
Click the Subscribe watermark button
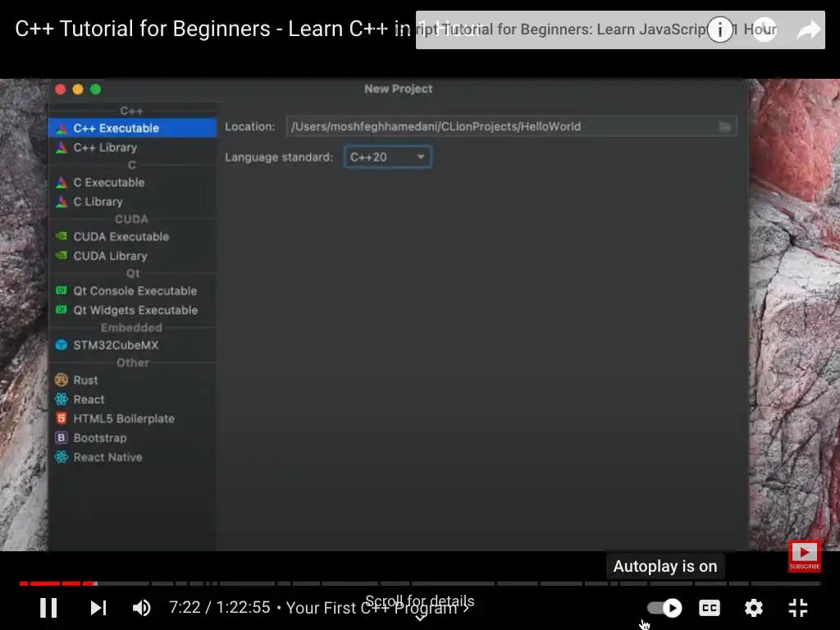pyautogui.click(x=804, y=555)
